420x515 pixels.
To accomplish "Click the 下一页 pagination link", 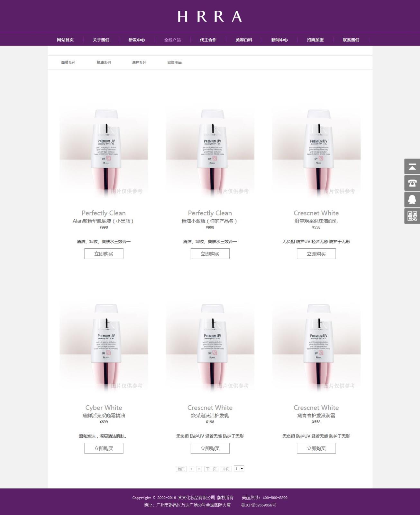I will click(211, 469).
